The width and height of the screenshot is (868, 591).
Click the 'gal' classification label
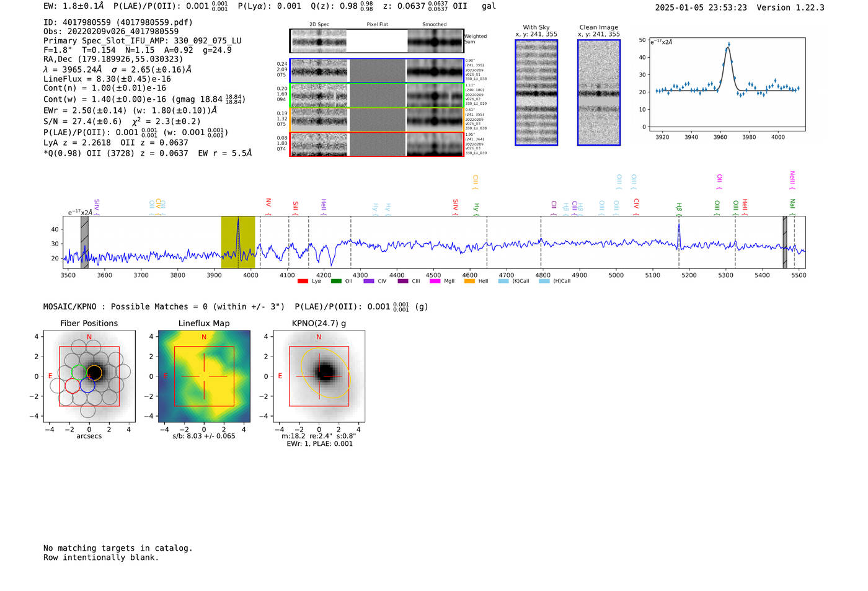coord(489,6)
